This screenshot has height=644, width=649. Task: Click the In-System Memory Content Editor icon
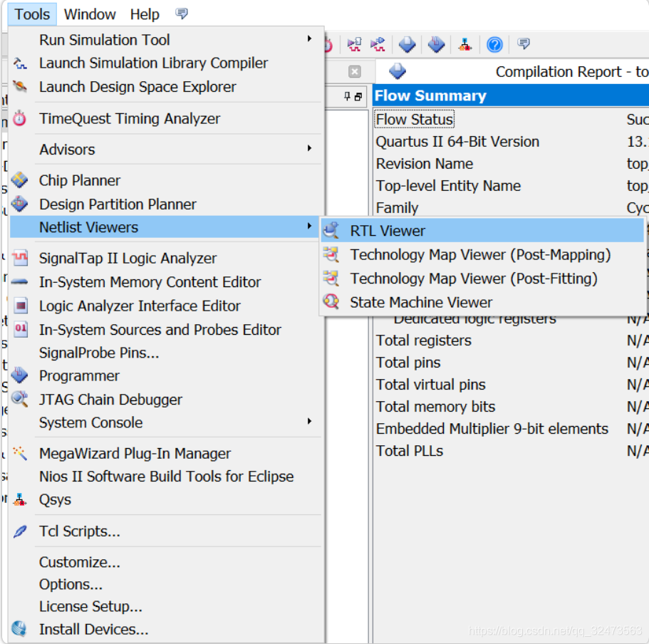[20, 282]
